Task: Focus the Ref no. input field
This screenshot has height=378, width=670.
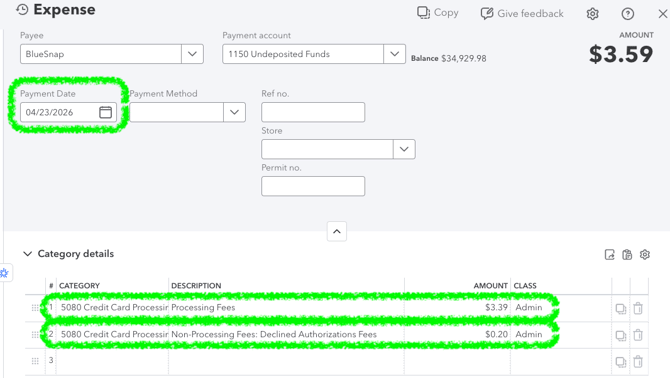Action: [x=313, y=112]
